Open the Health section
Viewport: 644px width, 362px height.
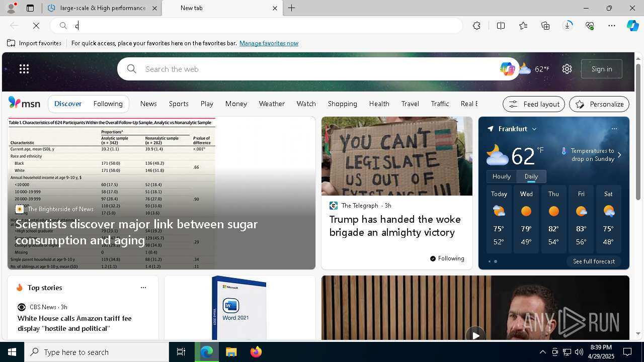pyautogui.click(x=379, y=104)
